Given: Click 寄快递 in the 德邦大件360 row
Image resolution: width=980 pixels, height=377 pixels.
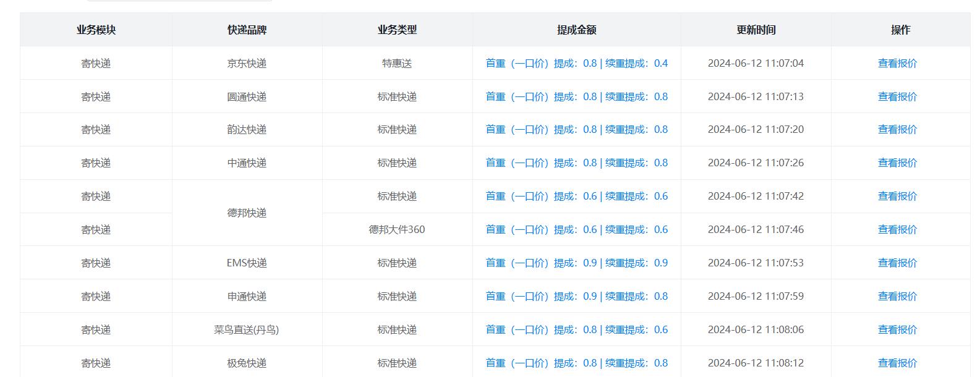Looking at the screenshot, I should coord(96,229).
